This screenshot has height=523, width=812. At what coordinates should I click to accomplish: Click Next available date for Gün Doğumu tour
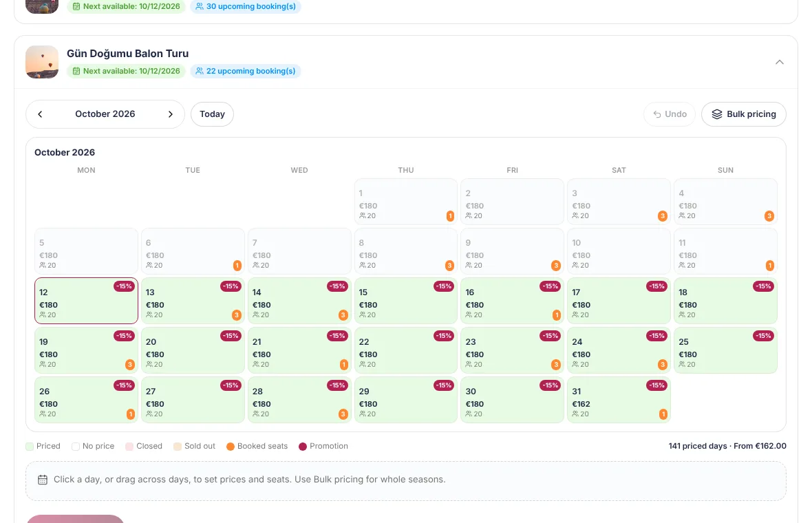[x=127, y=71]
